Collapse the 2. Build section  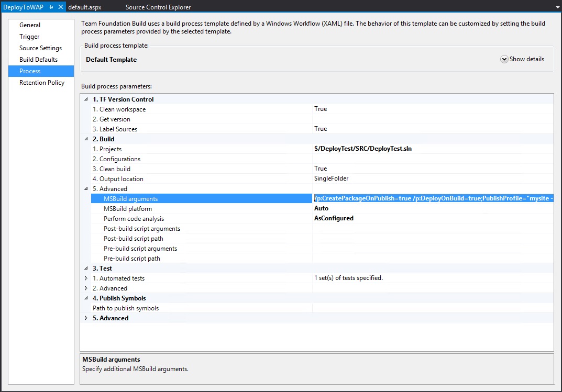click(85, 139)
